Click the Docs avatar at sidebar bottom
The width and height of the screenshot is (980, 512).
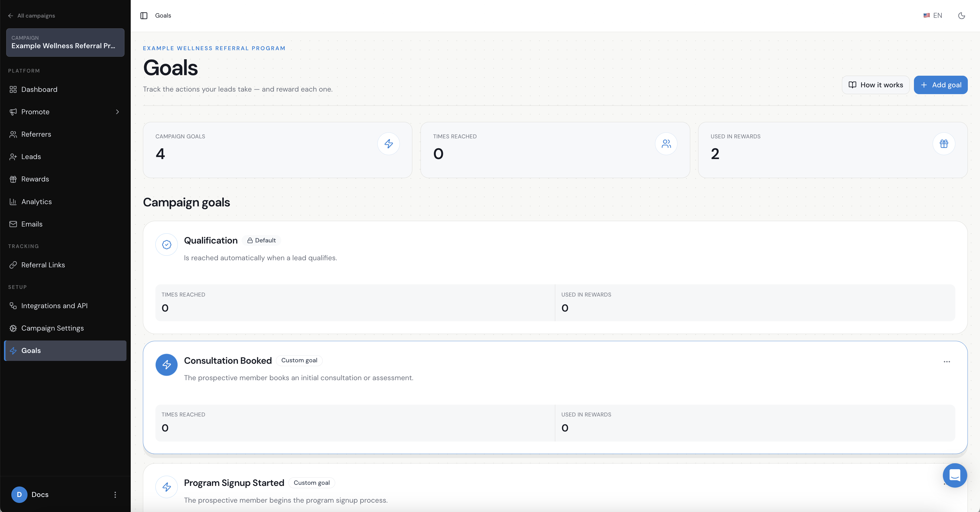pos(19,494)
